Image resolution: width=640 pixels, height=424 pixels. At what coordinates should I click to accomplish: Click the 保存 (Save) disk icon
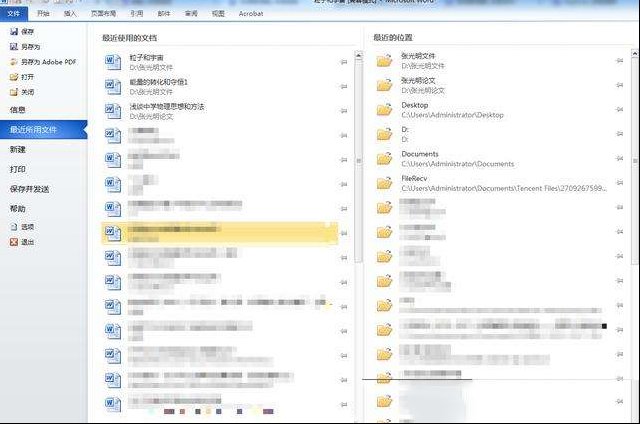[x=14, y=31]
